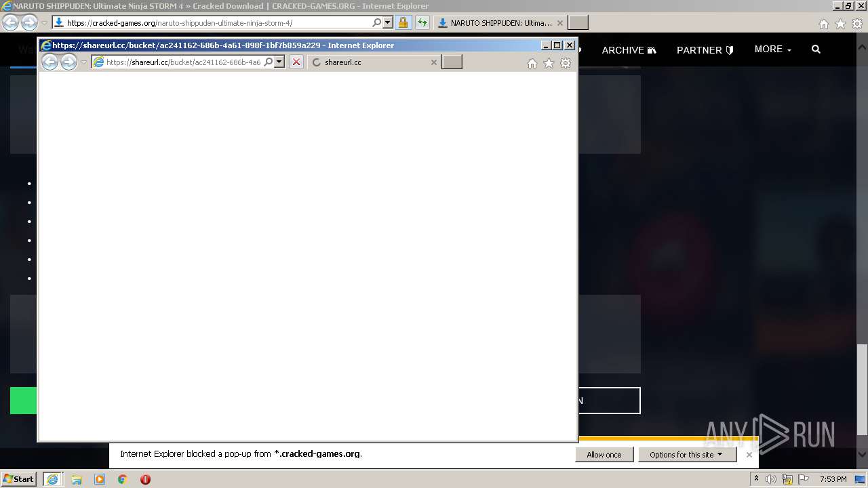Click taskbar clock 7:53 PM

pyautogui.click(x=833, y=479)
